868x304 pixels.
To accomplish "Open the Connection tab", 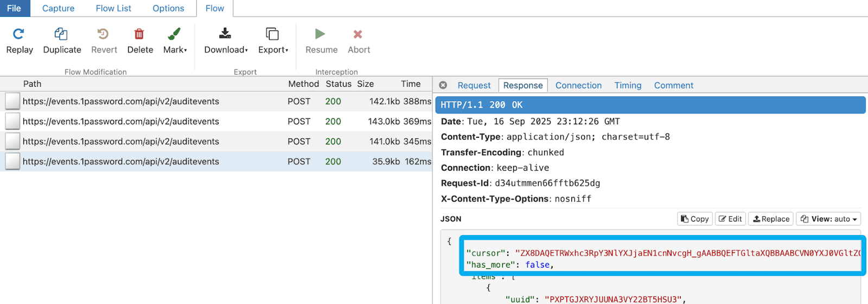I will (578, 85).
